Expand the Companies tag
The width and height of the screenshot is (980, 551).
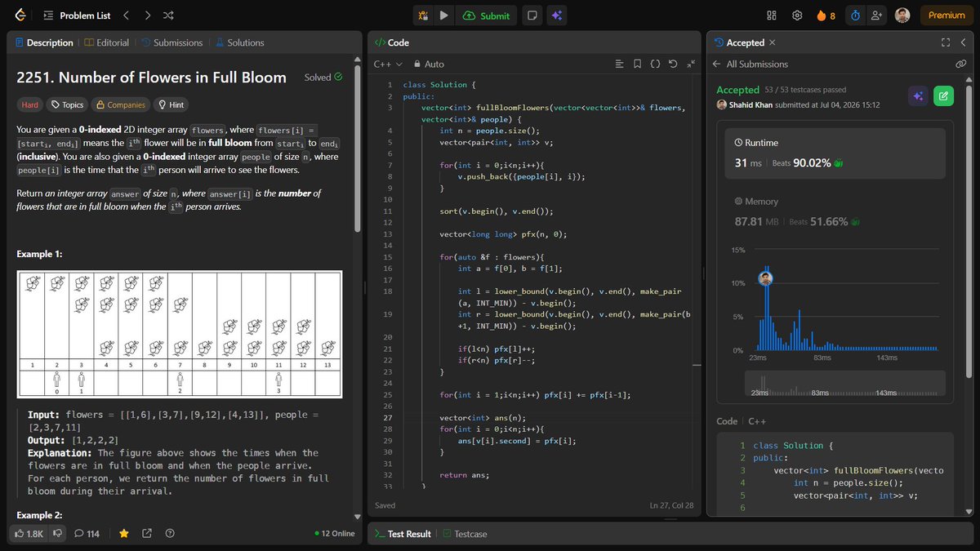coord(120,104)
